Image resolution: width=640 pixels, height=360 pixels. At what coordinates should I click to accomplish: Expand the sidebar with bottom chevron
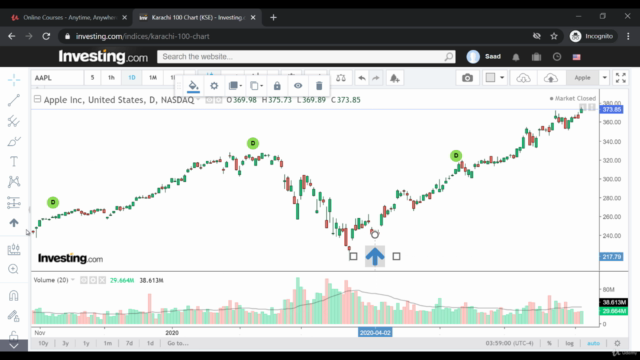coord(14,346)
